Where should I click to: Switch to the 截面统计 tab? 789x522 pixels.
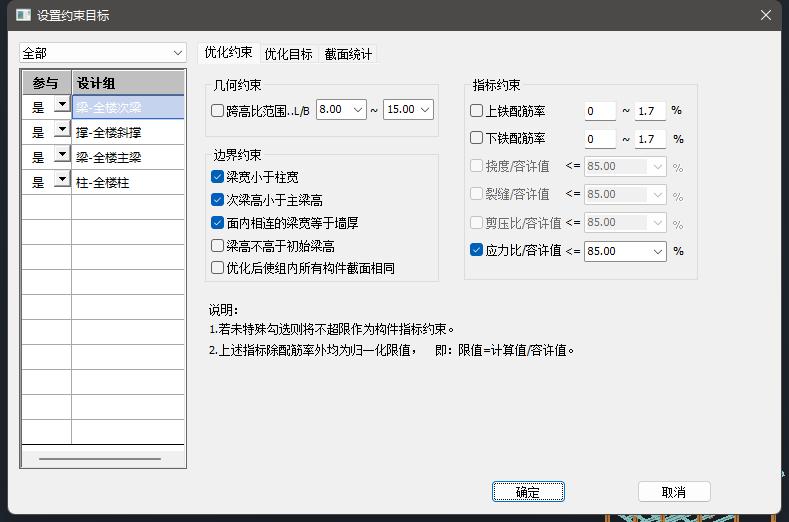348,54
